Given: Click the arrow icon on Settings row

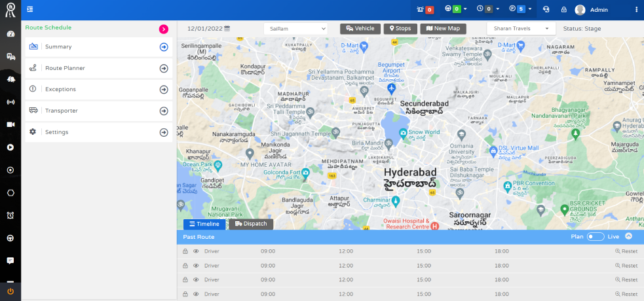Looking at the screenshot, I should (x=164, y=132).
